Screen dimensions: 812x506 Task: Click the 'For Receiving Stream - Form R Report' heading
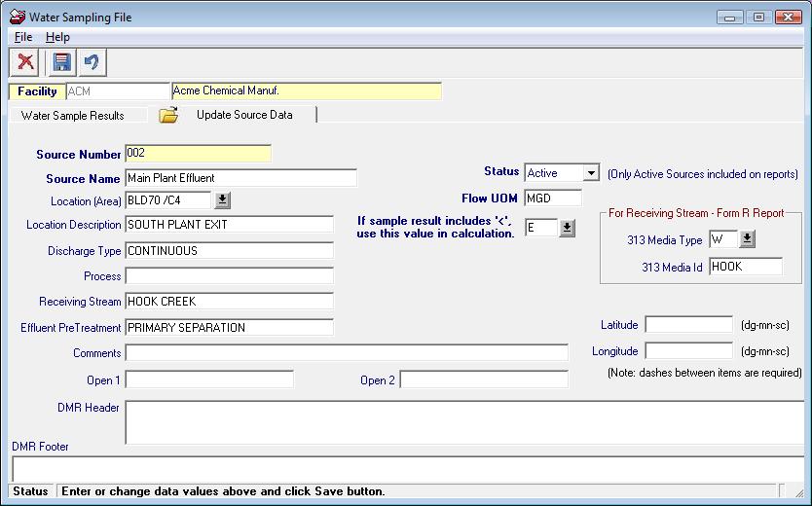(x=696, y=213)
